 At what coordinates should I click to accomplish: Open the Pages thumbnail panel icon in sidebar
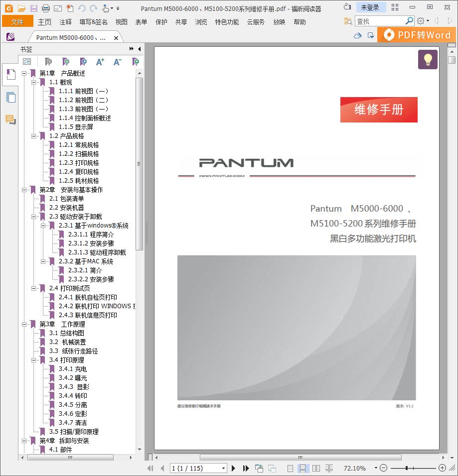(x=11, y=98)
